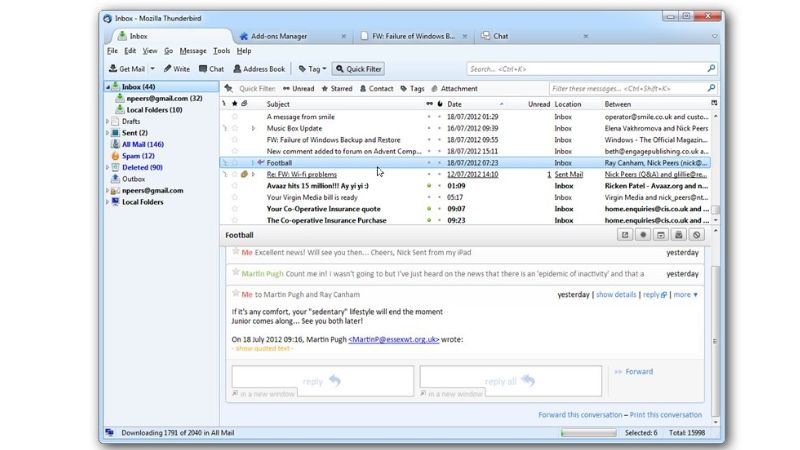Click the starred column header icon
This screenshot has height=450, width=800.
pyautogui.click(x=234, y=104)
